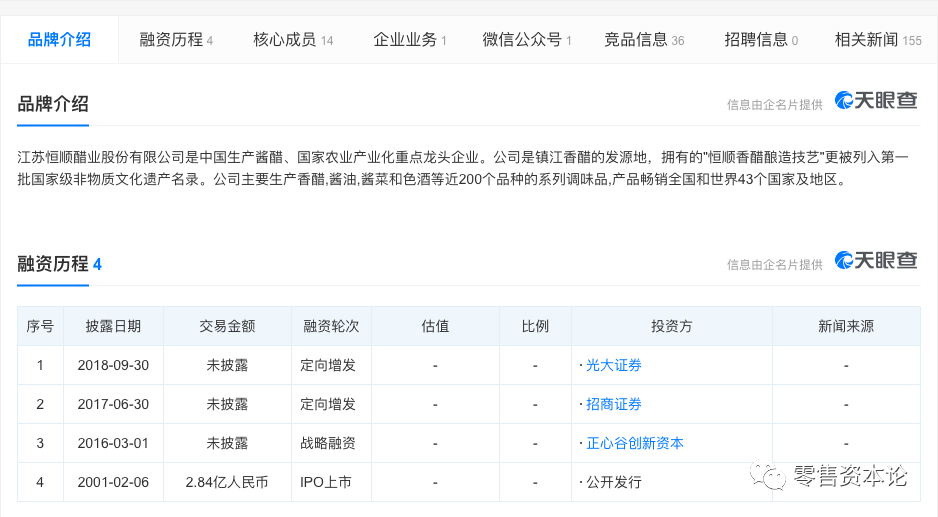The height and width of the screenshot is (517, 938).
Task: Select the date cell 2016-03-01
Action: [113, 443]
